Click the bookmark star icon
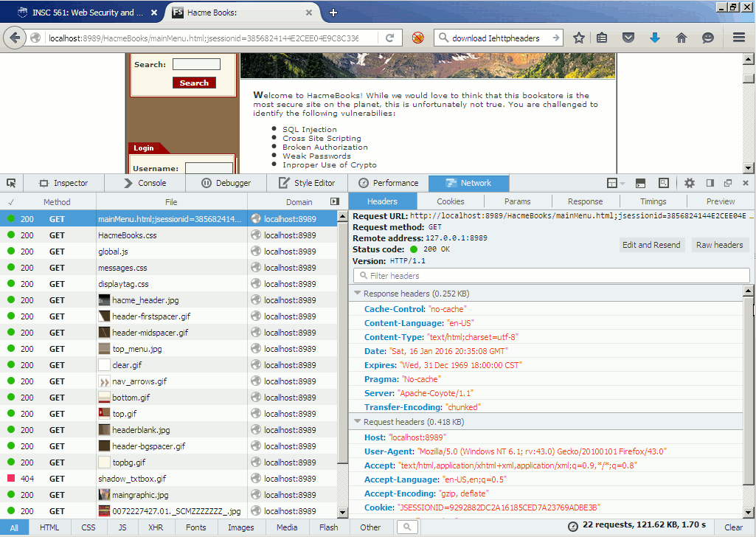This screenshot has width=756, height=537. click(x=579, y=38)
